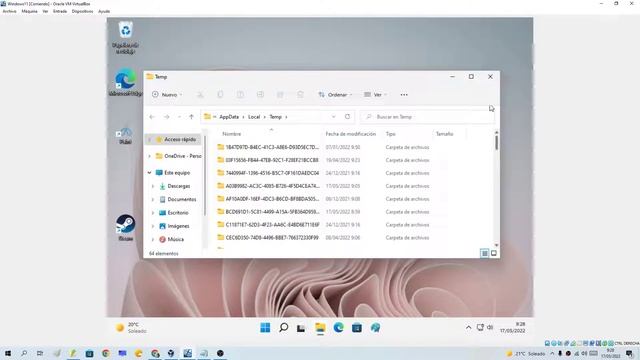Image resolution: width=640 pixels, height=360 pixels.
Task: Open the recent locations dropdown arrow
Action: pos(179,117)
